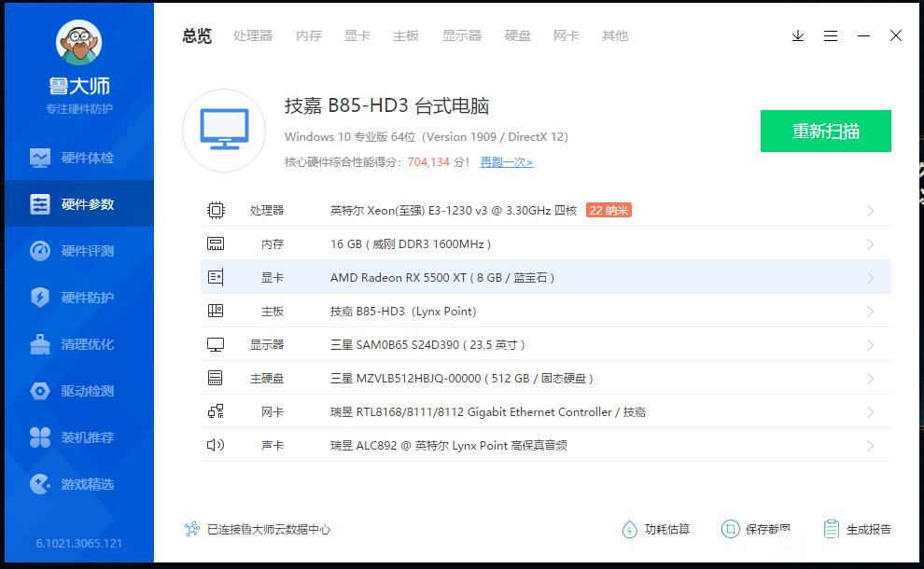
Task: Click 三星 SAM0B65 S24D390 monitor text
Action: pyautogui.click(x=427, y=344)
